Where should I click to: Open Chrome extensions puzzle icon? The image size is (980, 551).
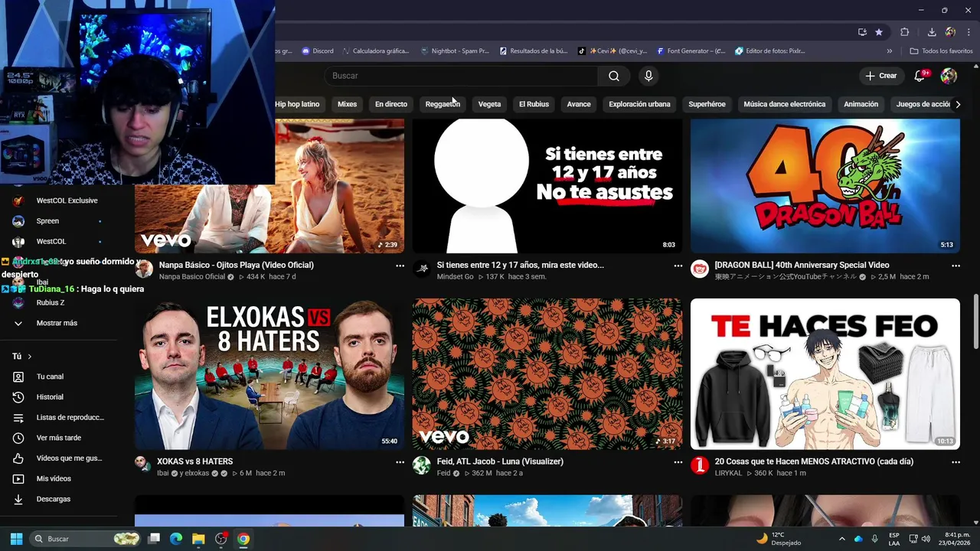click(x=905, y=32)
